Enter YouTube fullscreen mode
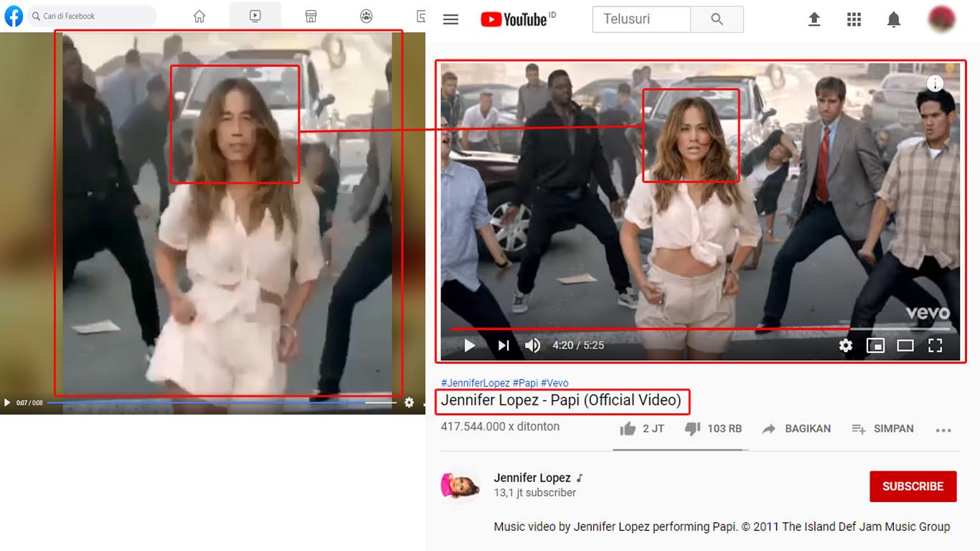The width and height of the screenshot is (980, 551). click(x=935, y=346)
